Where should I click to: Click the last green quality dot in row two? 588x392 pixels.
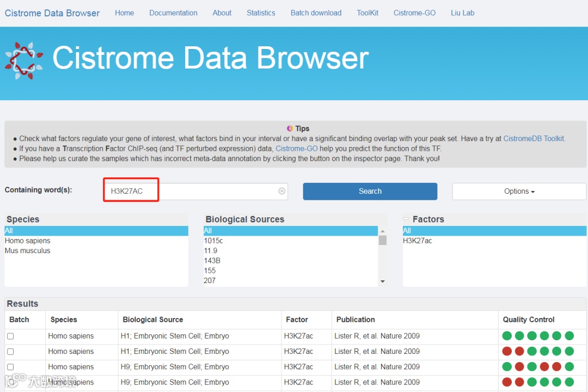point(569,351)
